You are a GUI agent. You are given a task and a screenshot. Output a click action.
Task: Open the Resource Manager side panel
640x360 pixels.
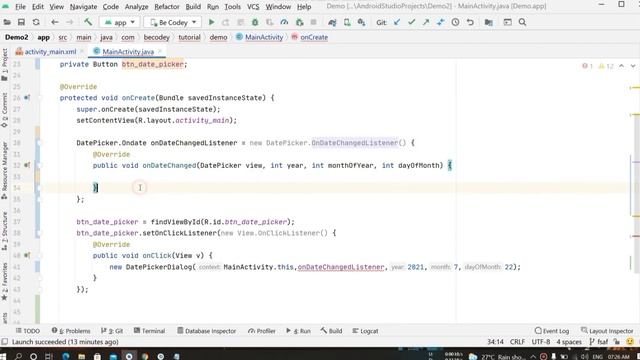4,171
